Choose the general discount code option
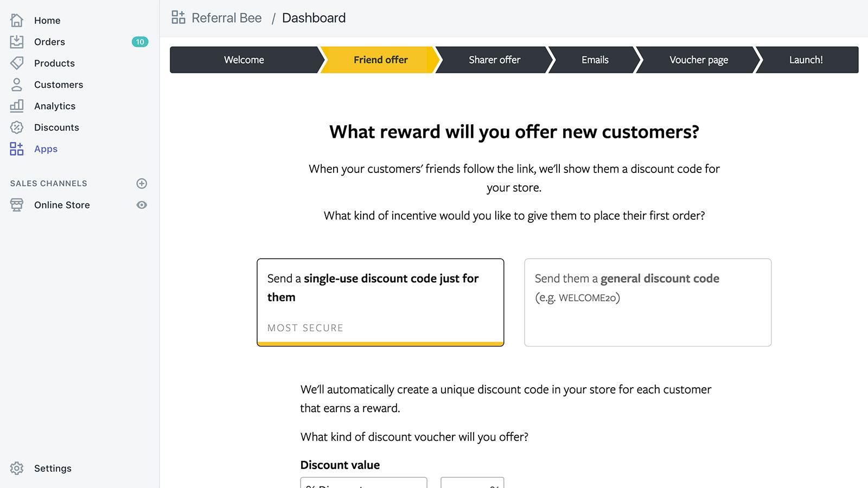Screen dimensions: 868x488 [x=647, y=302]
